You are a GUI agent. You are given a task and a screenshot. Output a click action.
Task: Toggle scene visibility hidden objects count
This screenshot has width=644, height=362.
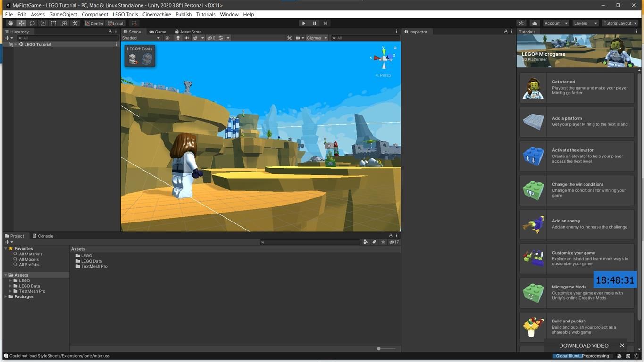[211, 38]
